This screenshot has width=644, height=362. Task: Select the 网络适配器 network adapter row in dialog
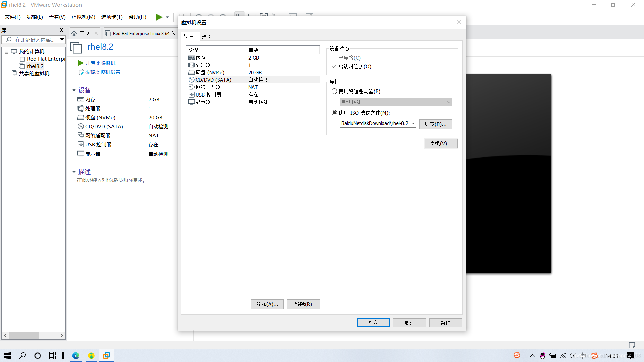(x=208, y=87)
